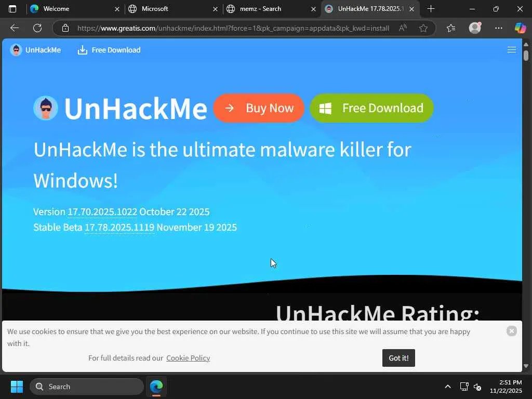The width and height of the screenshot is (532, 399).
Task: Open the Windows Start menu
Action: [x=17, y=387]
